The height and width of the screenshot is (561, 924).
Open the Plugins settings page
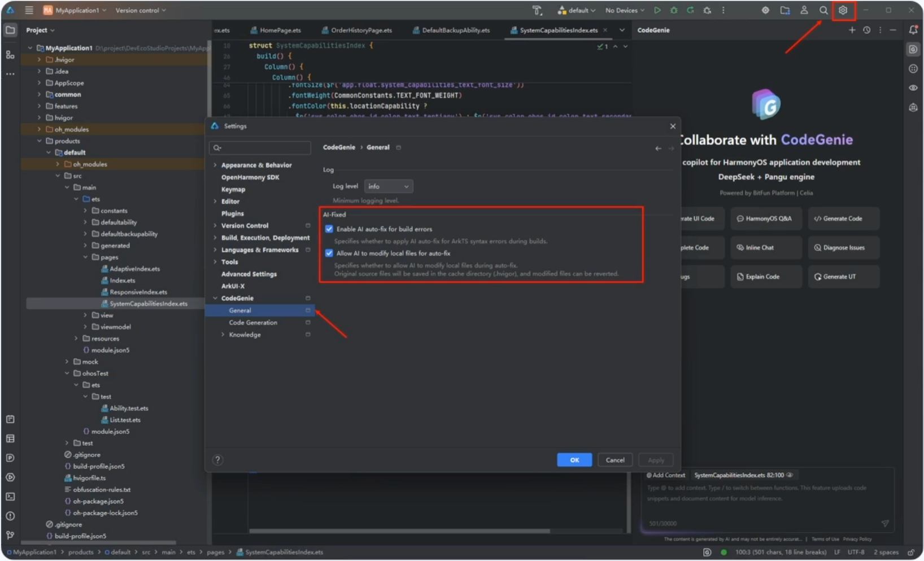(x=233, y=214)
